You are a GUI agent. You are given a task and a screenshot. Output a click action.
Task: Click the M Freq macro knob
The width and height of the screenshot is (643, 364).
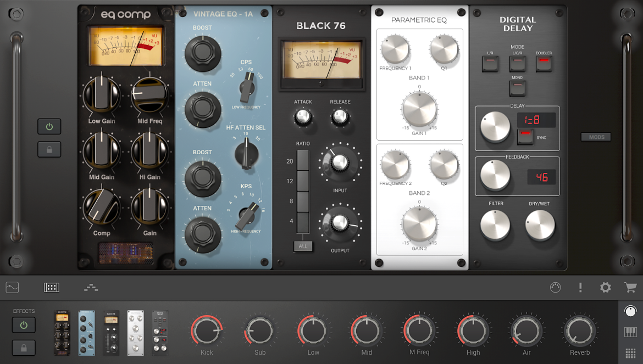coord(419,331)
